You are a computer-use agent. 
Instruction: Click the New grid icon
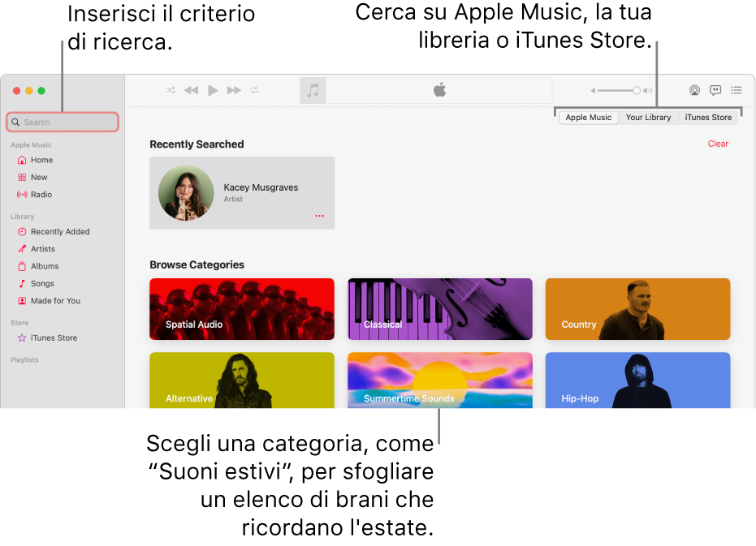tap(22, 178)
